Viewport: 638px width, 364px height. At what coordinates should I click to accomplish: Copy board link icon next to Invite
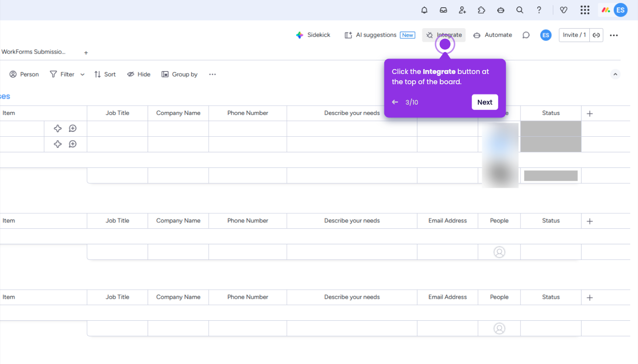click(x=596, y=35)
